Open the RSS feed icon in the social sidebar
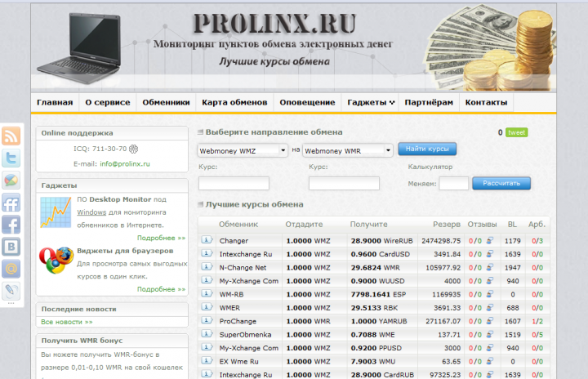Viewport: 588px width, 379px height. [11, 136]
